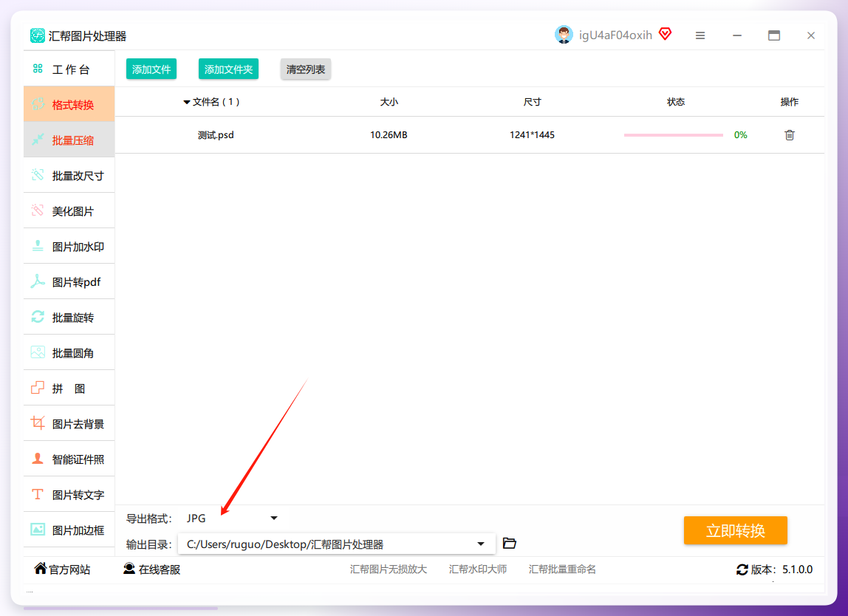The image size is (848, 616).
Task: Click the 图片加水印 stamp icon
Action: tap(38, 246)
